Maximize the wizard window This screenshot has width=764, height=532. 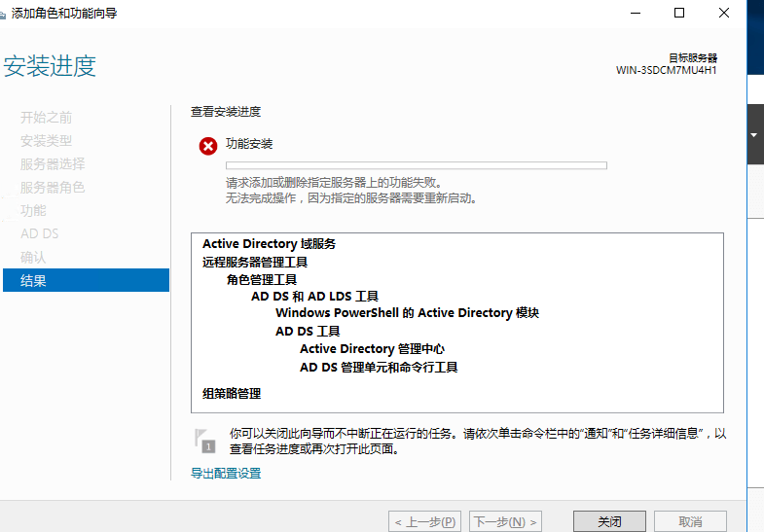(x=679, y=14)
